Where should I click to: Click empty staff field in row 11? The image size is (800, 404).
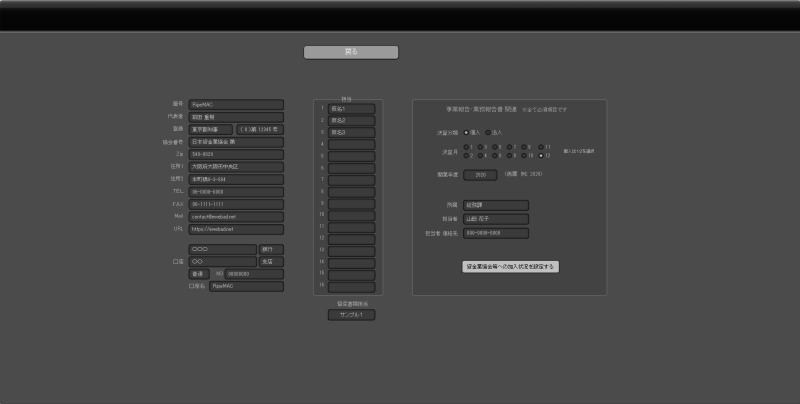pyautogui.click(x=352, y=228)
